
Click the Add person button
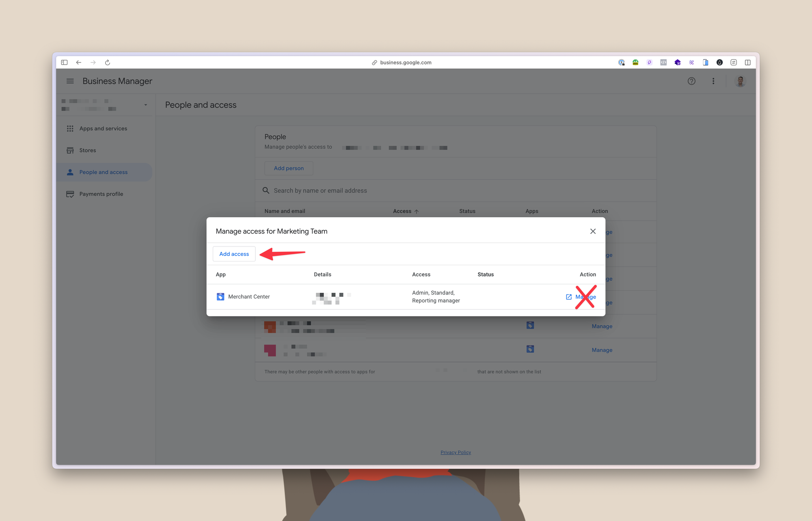289,168
